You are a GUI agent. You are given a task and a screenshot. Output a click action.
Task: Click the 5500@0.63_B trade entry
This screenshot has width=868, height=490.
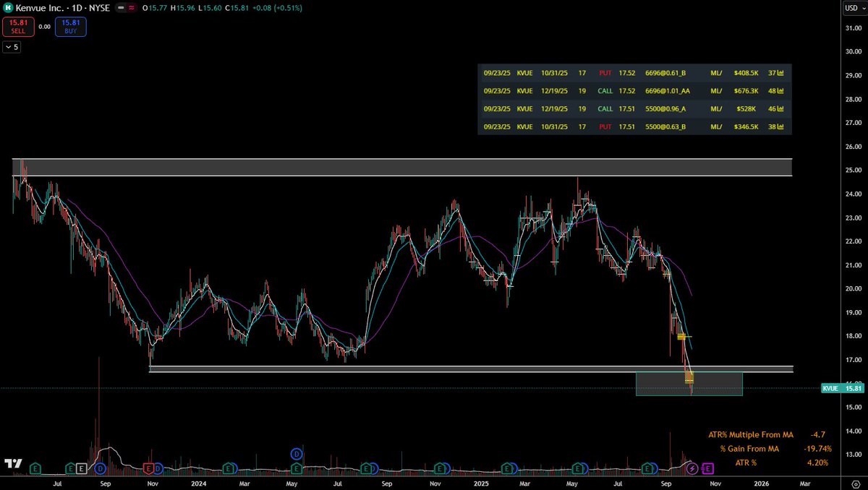click(665, 126)
